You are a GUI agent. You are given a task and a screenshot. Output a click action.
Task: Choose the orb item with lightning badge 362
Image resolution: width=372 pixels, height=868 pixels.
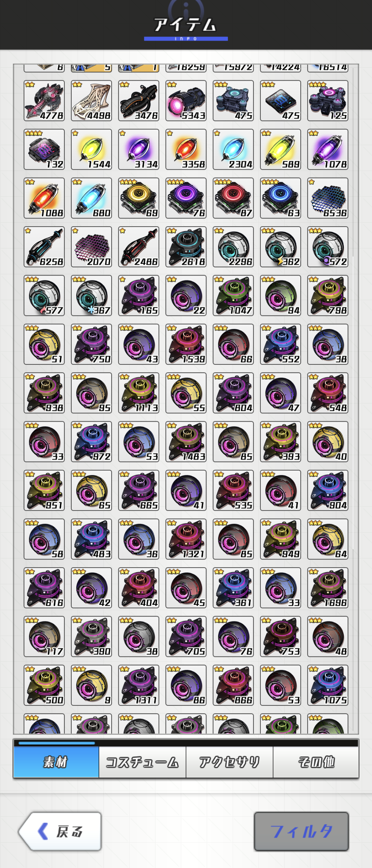pos(280,247)
